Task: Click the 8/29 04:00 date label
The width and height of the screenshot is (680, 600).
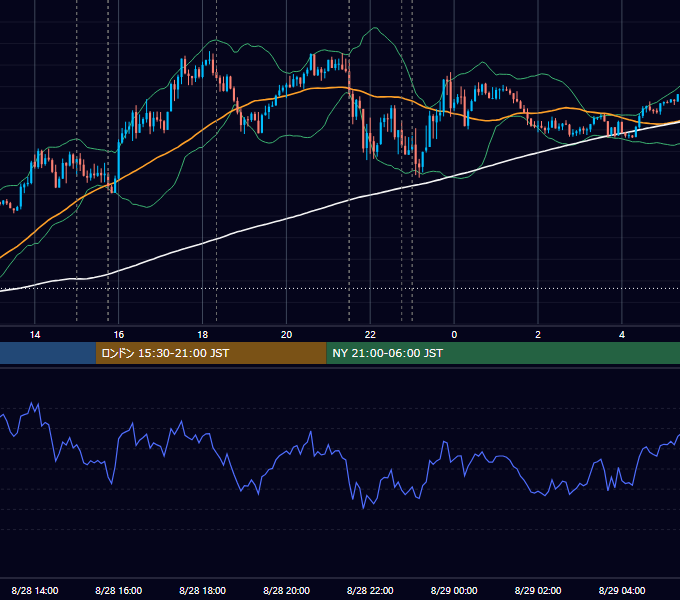Action: coord(622,590)
